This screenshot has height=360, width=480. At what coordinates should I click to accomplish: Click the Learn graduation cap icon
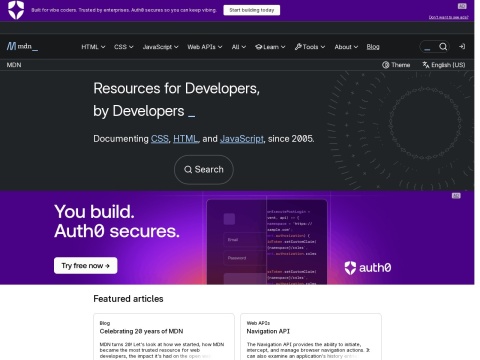259,47
